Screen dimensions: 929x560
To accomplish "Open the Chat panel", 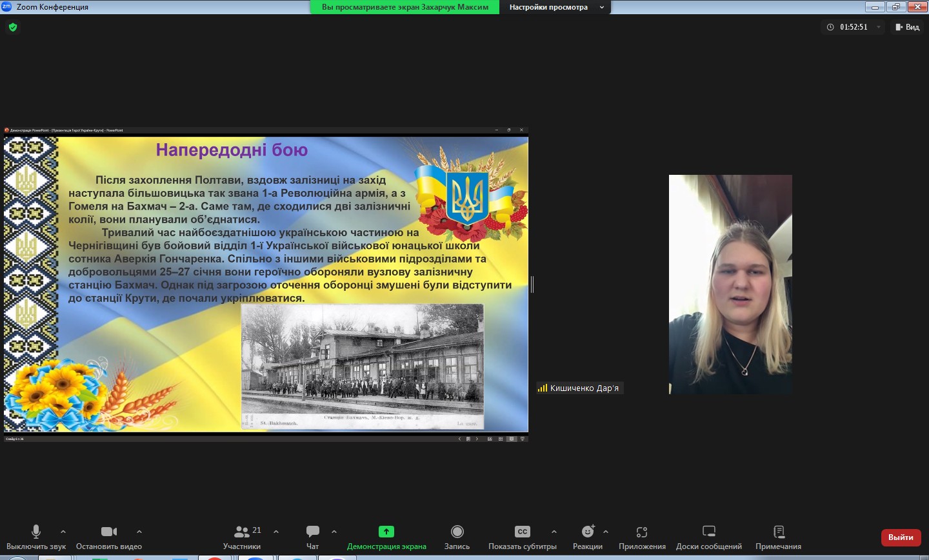I will point(313,532).
